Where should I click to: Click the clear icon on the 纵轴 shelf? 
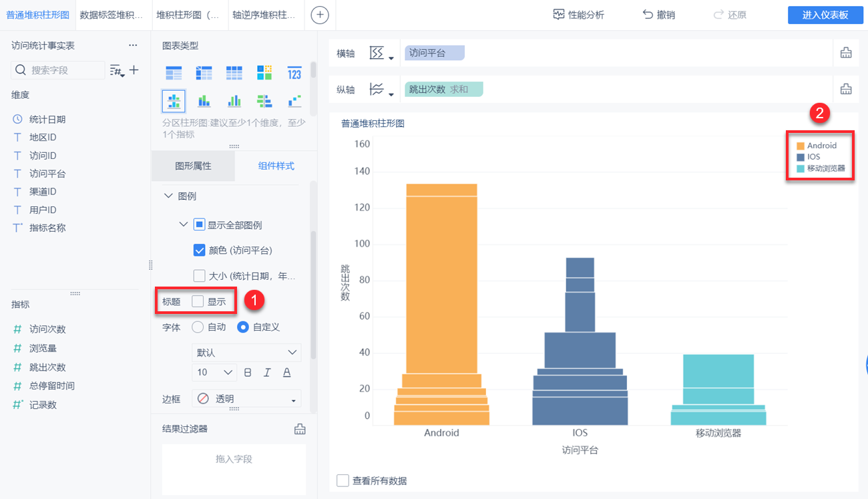coord(846,90)
